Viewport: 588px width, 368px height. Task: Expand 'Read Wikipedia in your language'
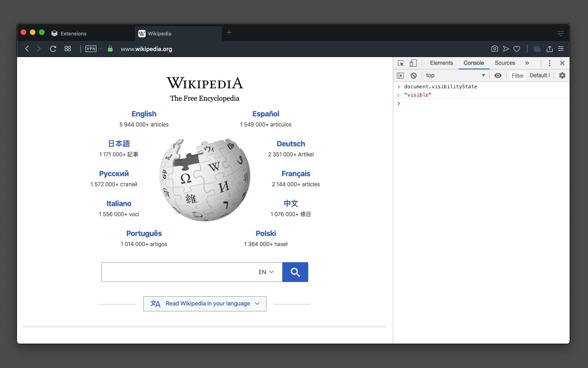click(x=205, y=304)
